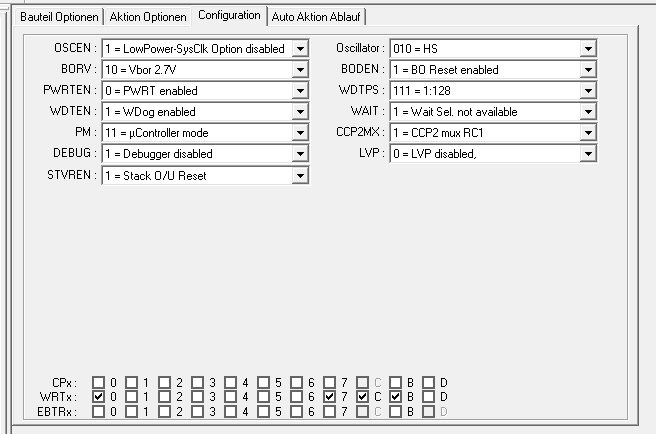
Task: Tick the CPx 2 checkbox
Action: (x=164, y=382)
